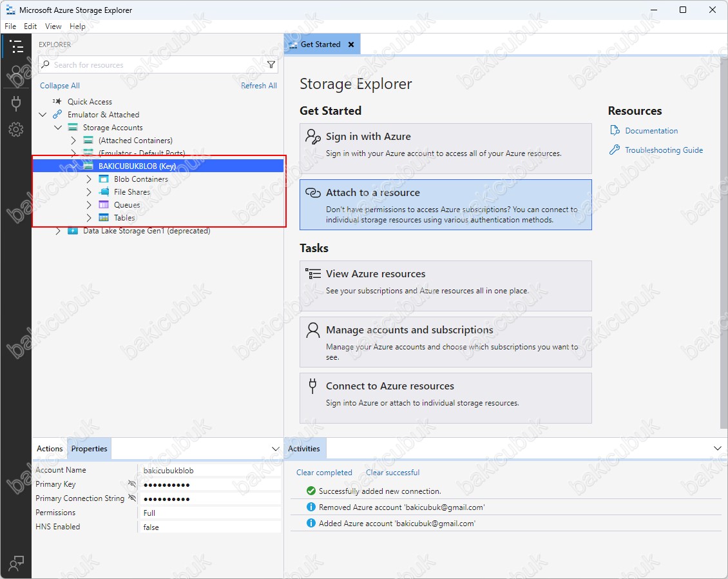Click the Sign in with Azure key icon
This screenshot has width=728, height=579.
pos(313,137)
